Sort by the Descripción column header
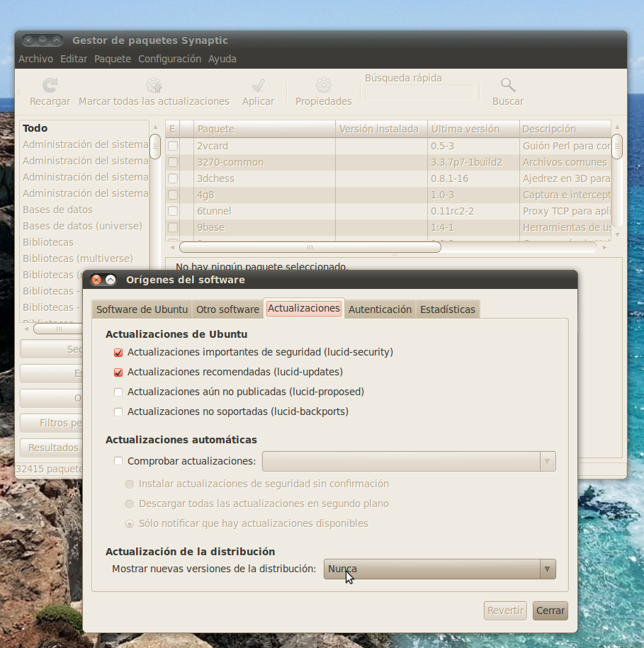 565,129
